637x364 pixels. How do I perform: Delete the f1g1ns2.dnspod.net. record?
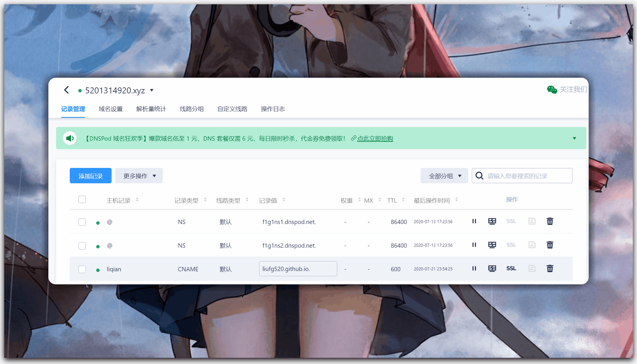(550, 245)
